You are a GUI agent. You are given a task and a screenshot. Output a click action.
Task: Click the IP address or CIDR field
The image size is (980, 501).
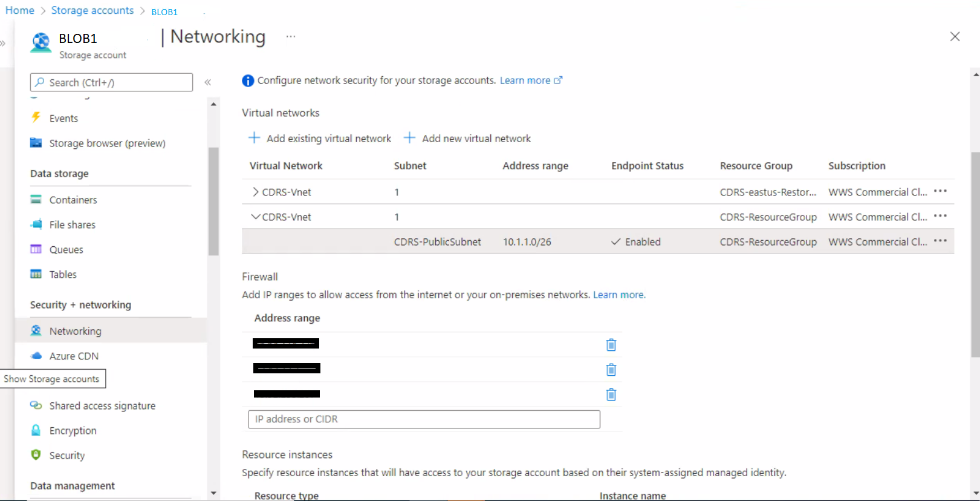point(424,419)
